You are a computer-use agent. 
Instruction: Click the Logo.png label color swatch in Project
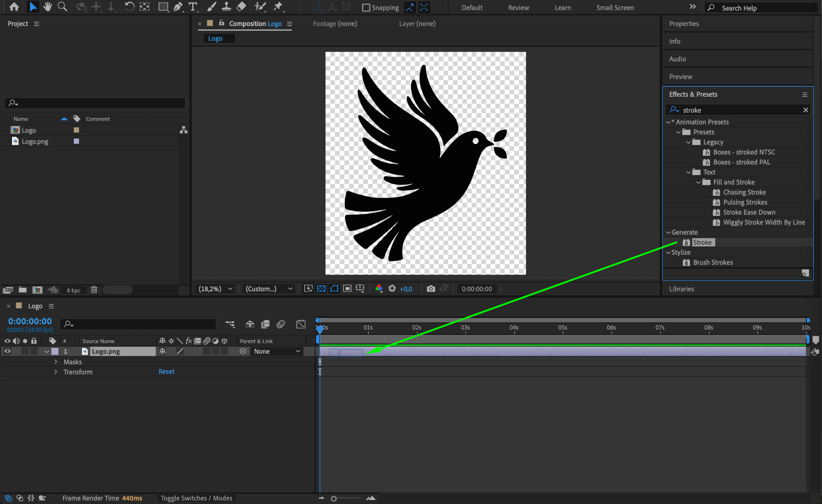[76, 141]
